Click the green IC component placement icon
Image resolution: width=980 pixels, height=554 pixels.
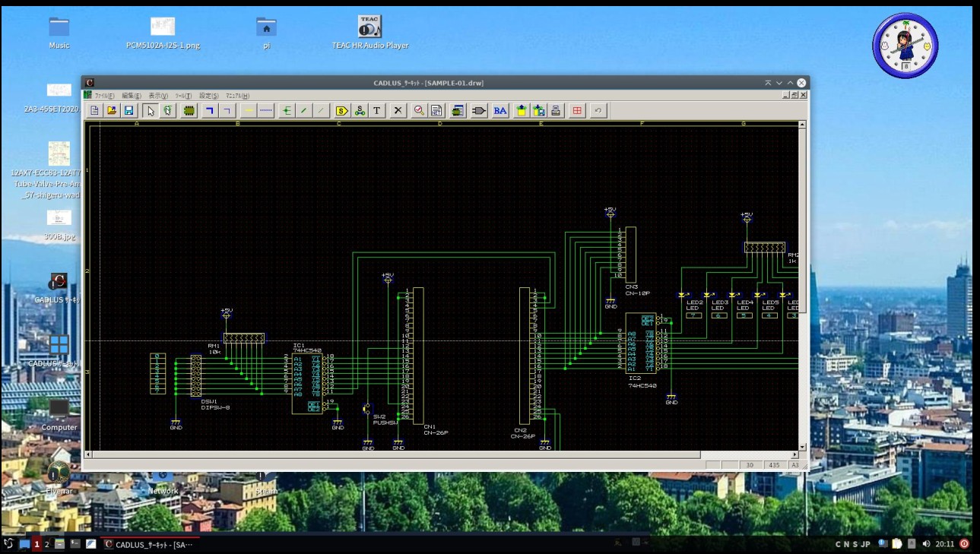(189, 111)
